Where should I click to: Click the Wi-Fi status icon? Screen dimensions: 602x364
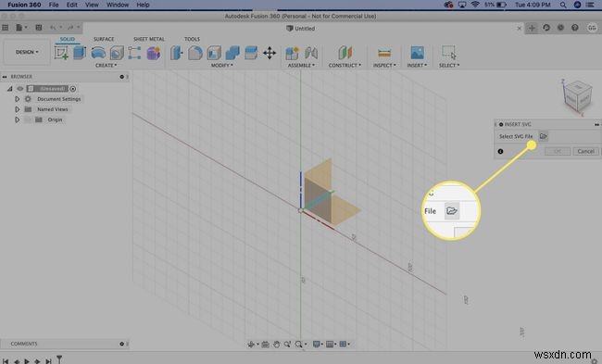[x=475, y=5]
